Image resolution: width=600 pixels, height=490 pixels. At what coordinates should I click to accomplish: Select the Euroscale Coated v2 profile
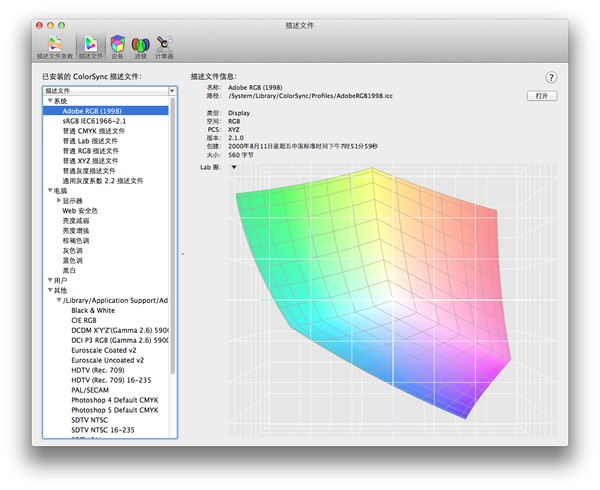coord(104,350)
